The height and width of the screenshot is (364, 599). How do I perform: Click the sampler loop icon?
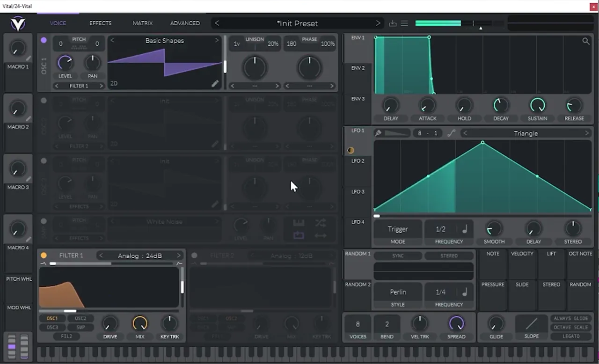(299, 235)
